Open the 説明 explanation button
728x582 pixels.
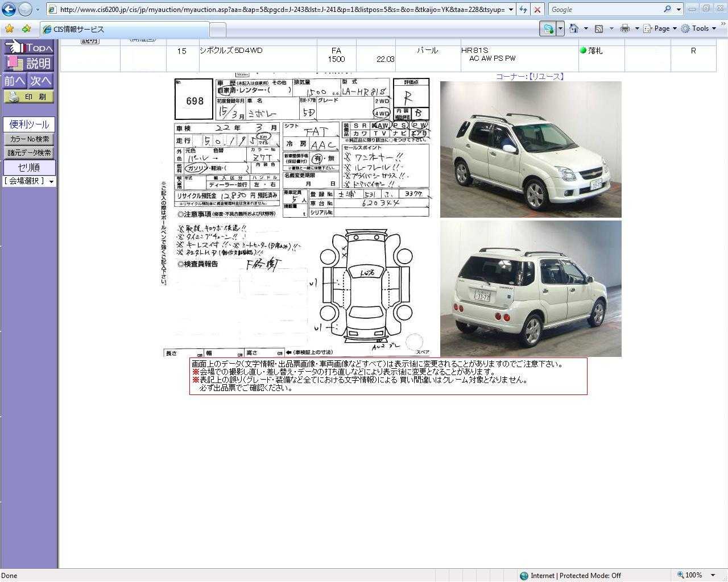pyautogui.click(x=29, y=63)
